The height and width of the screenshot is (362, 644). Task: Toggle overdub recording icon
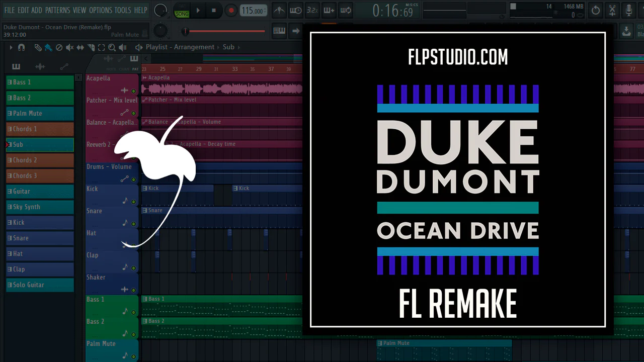point(329,10)
